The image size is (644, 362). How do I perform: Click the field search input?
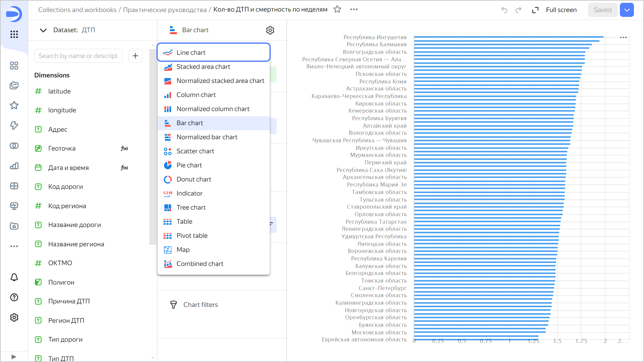pyautogui.click(x=78, y=56)
